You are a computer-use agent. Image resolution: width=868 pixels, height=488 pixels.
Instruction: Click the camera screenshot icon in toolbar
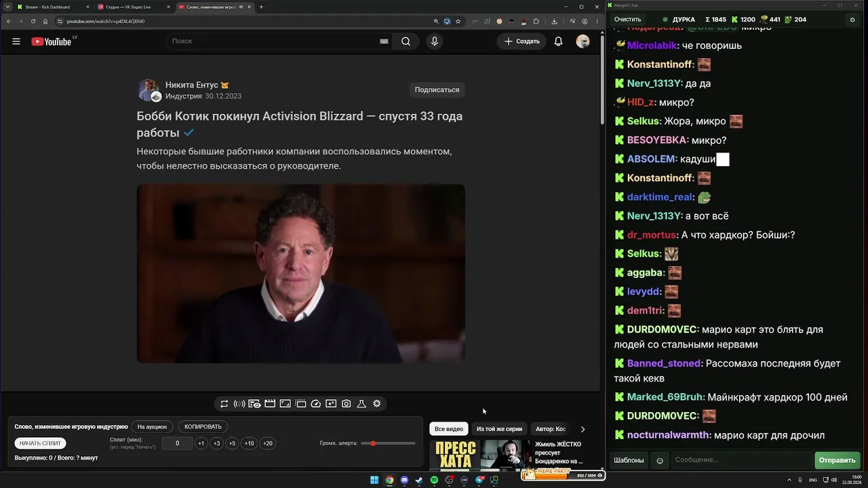click(347, 404)
